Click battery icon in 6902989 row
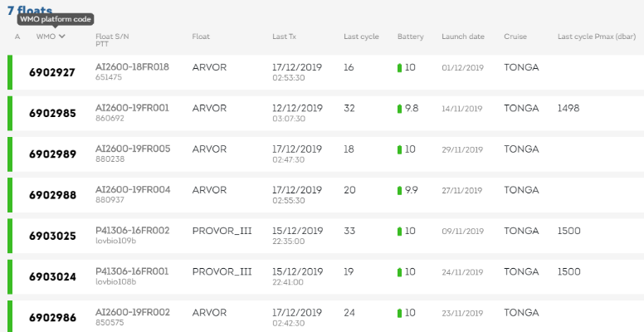This screenshot has width=644, height=332. pyautogui.click(x=400, y=149)
